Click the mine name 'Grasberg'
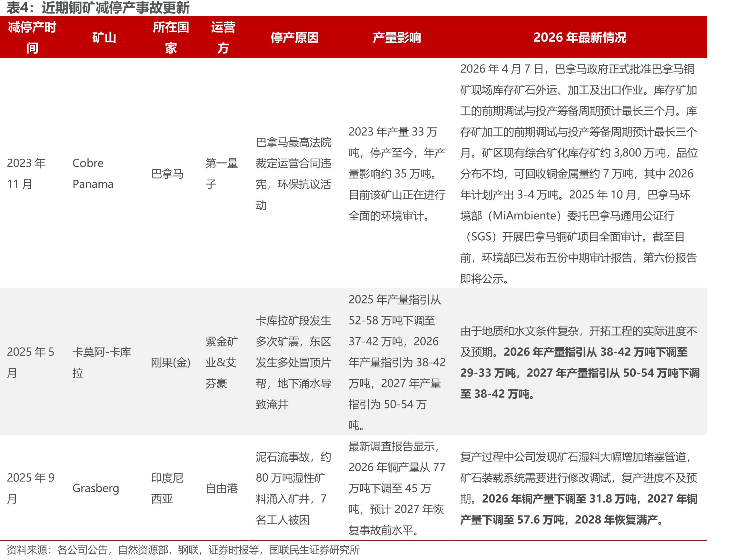The image size is (745, 560). pos(96,488)
